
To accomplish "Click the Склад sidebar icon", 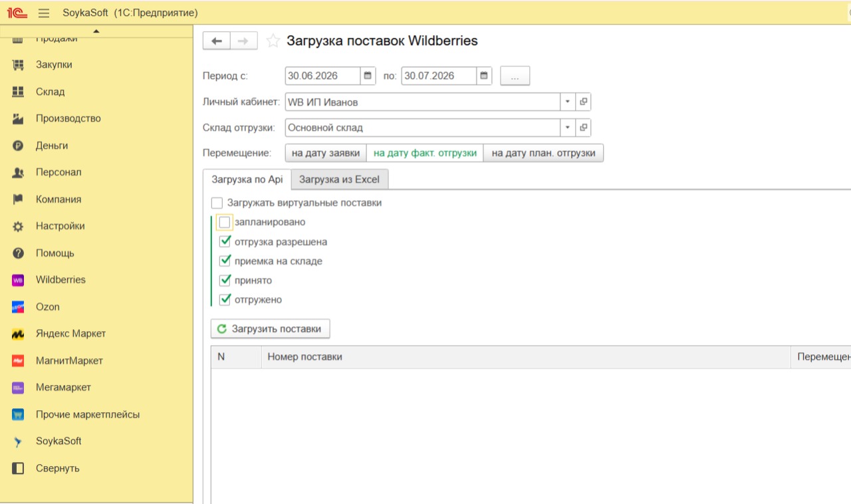I will [x=18, y=92].
